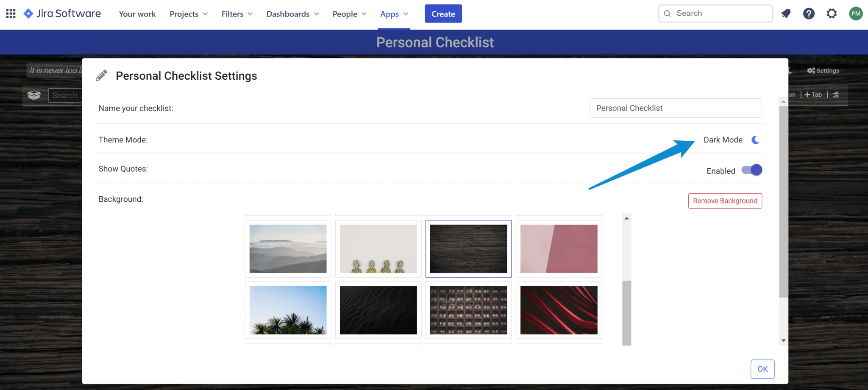Choose the pineapples background thumbnail
The image size is (868, 390).
378,249
